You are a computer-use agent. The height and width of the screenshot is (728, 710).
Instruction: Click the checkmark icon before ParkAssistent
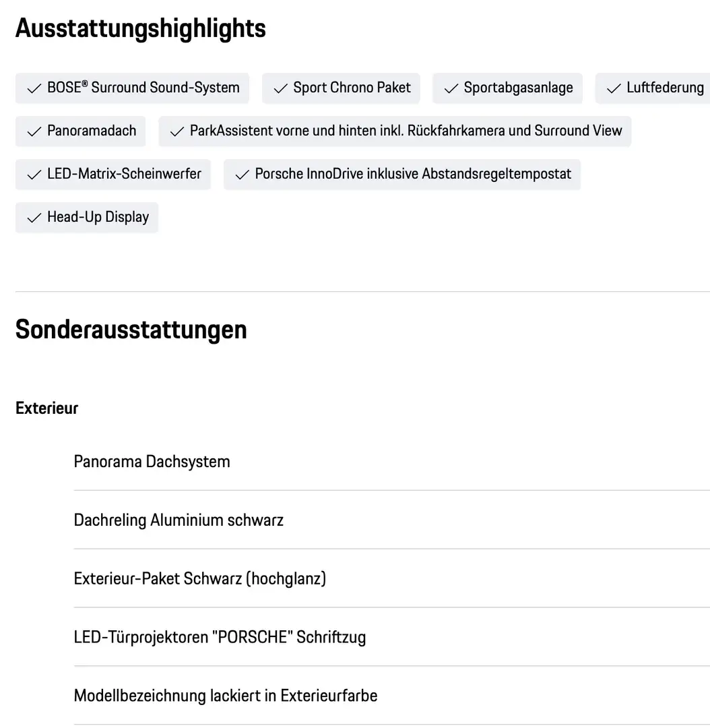[177, 131]
